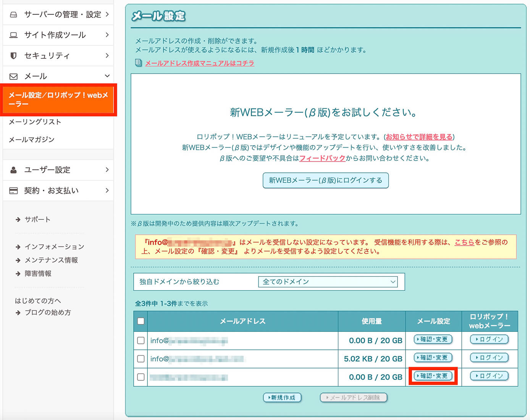This screenshot has height=420, width=530.
Task: Check the box for the 5.02 KB info@ row
Action: 141,359
